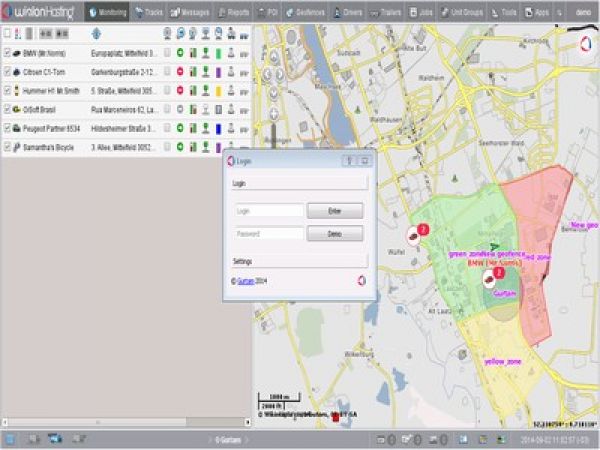Click the BMW unit marker on map
Viewport: 600px width, 450px height.
(489, 280)
